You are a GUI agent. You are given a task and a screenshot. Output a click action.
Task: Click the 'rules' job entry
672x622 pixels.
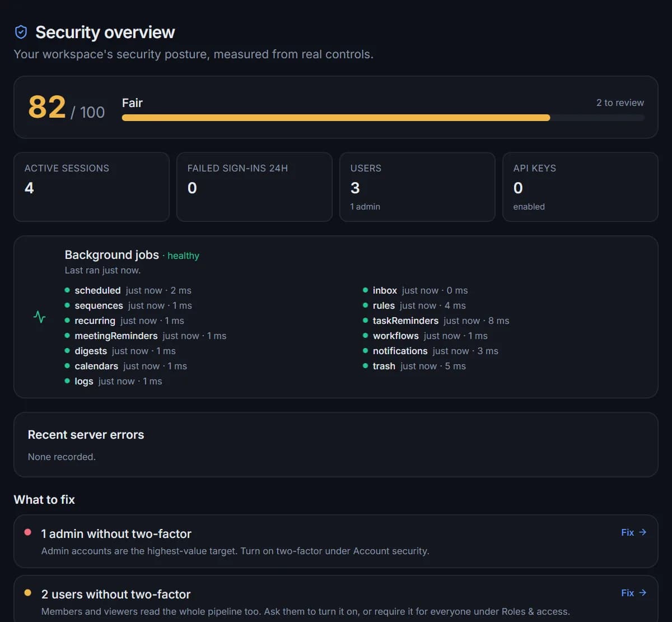click(414, 305)
